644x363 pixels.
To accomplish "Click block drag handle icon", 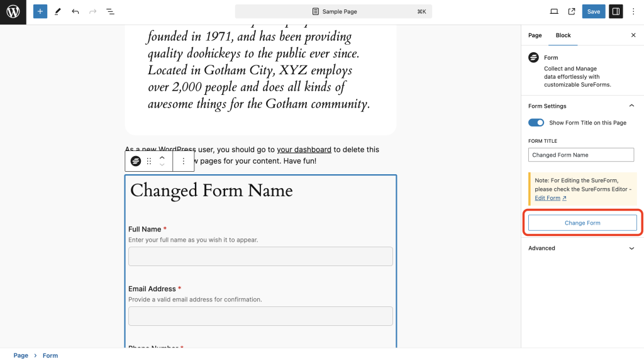I will point(149,161).
